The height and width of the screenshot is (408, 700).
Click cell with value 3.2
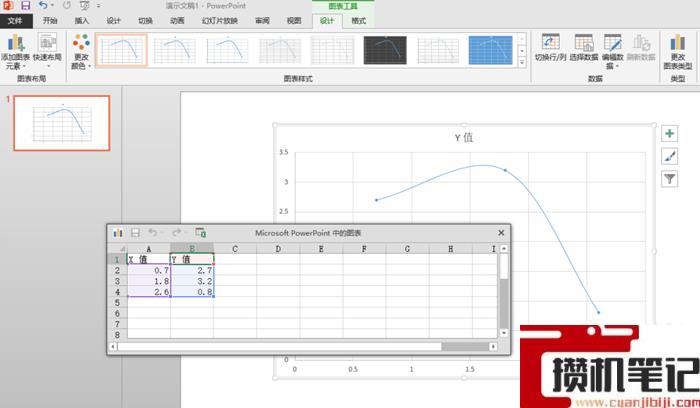pyautogui.click(x=192, y=281)
